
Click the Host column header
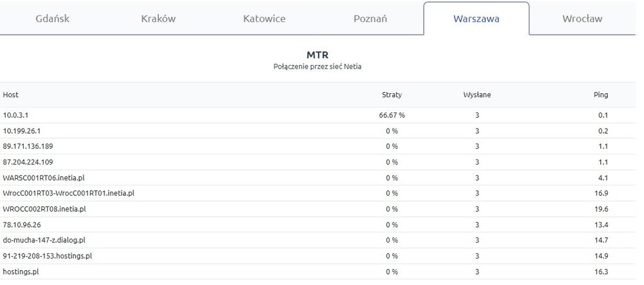(11, 95)
